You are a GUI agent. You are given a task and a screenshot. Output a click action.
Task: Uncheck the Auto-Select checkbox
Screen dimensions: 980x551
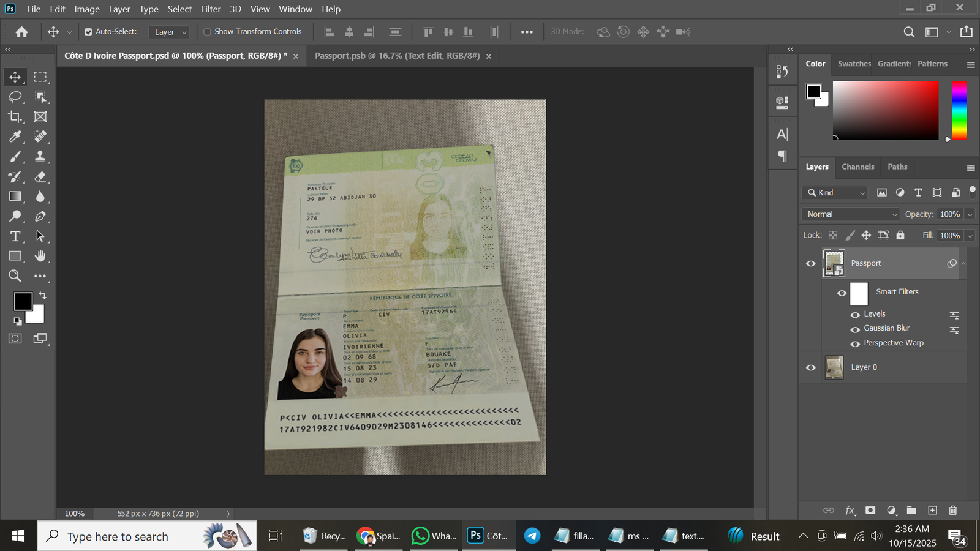click(88, 32)
